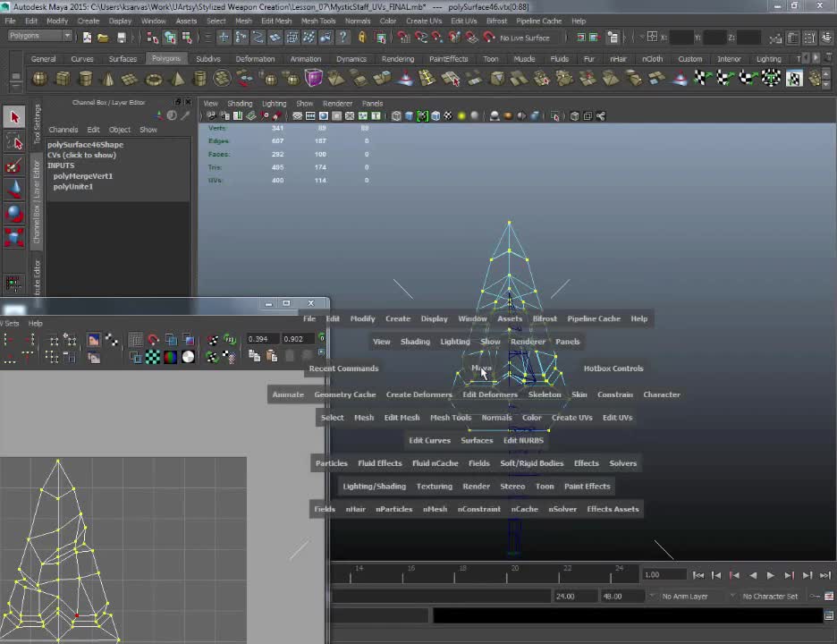The image size is (837, 644).
Task: Click the playback end field showing 24.00
Action: click(x=574, y=597)
